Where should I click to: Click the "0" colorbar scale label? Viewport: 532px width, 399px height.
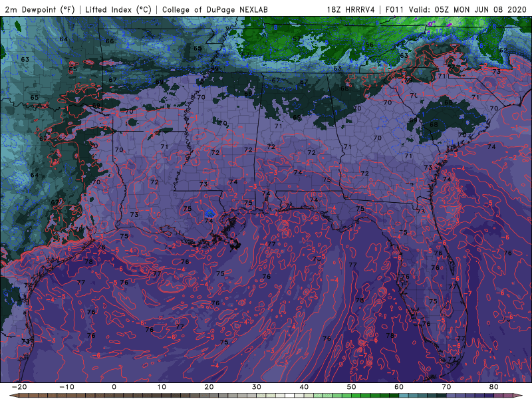(x=114, y=387)
